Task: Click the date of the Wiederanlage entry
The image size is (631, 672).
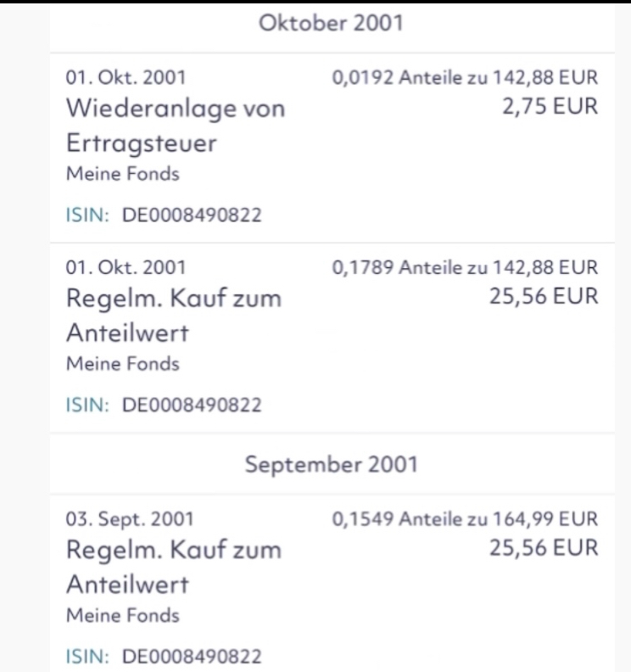Action: (126, 79)
